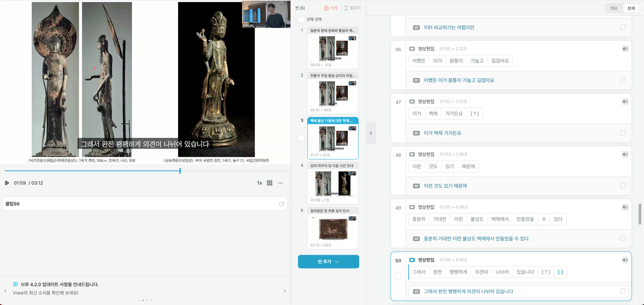Click the subtitle icon beside 이런 것도 있기 때문에
Viewport: 644px width, 305px height.
click(416, 185)
